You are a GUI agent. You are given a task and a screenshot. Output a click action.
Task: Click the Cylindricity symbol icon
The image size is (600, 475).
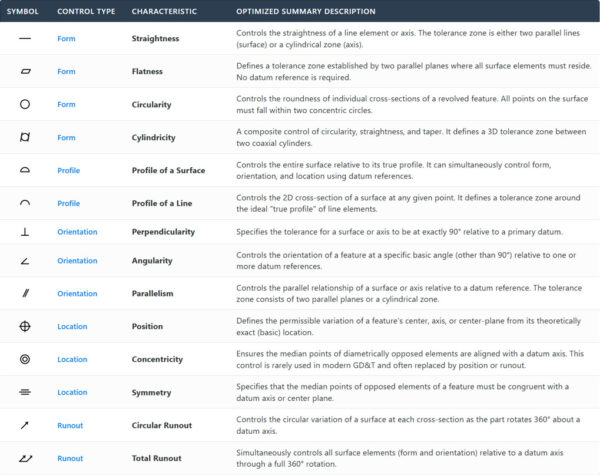[x=25, y=137]
